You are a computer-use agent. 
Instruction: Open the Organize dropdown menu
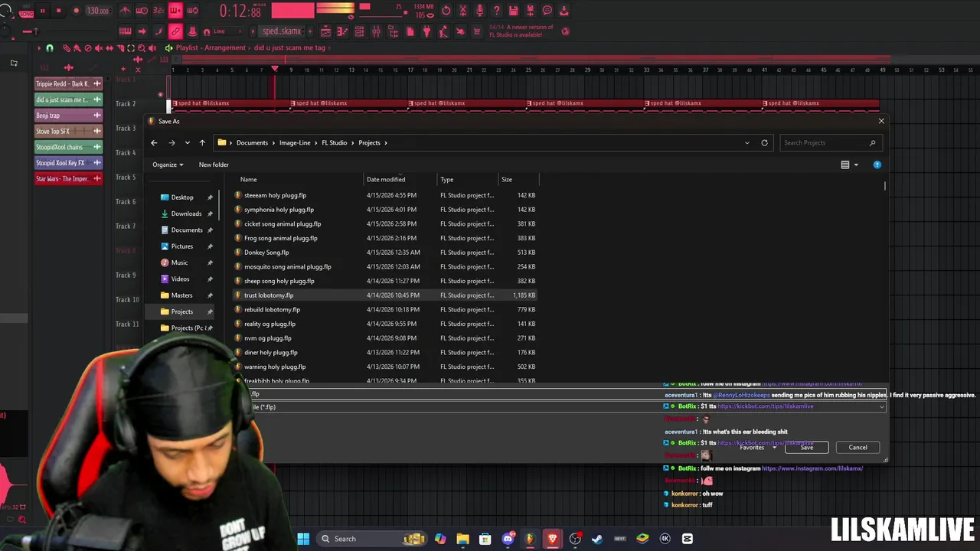coord(168,165)
